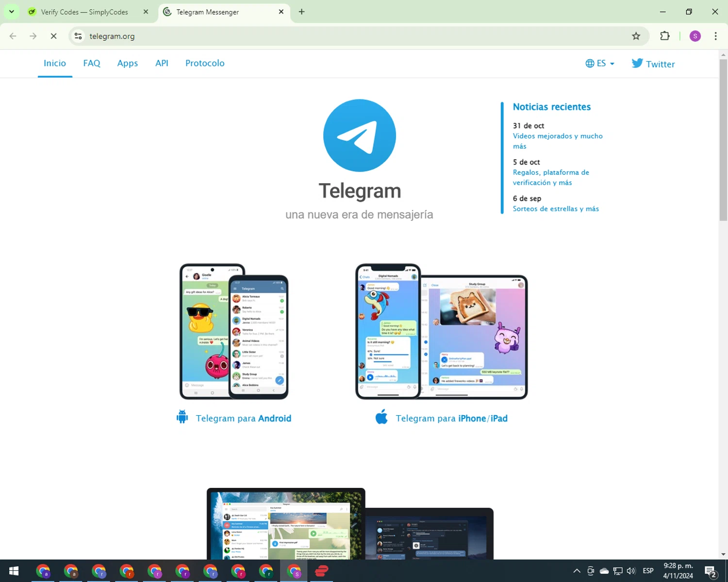
Task: Open the tab search dropdown arrow
Action: (x=12, y=12)
